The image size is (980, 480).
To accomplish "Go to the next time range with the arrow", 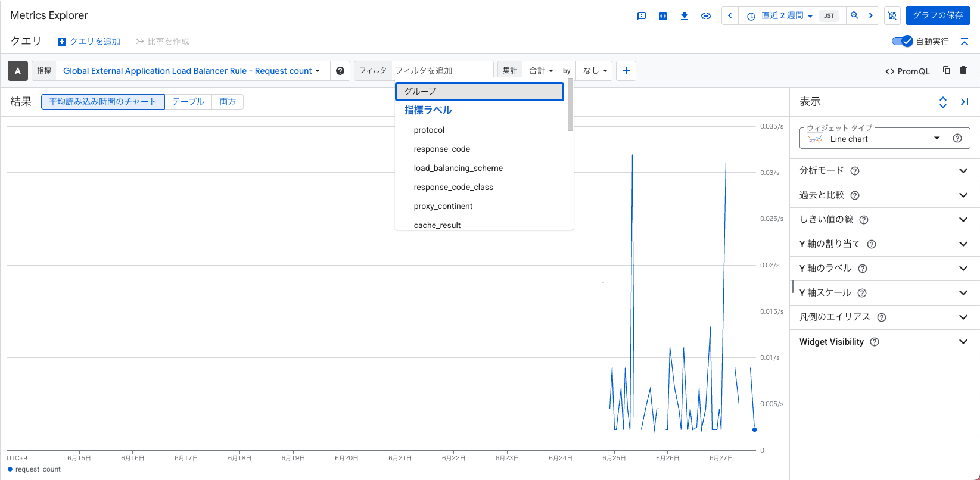I will click(871, 15).
